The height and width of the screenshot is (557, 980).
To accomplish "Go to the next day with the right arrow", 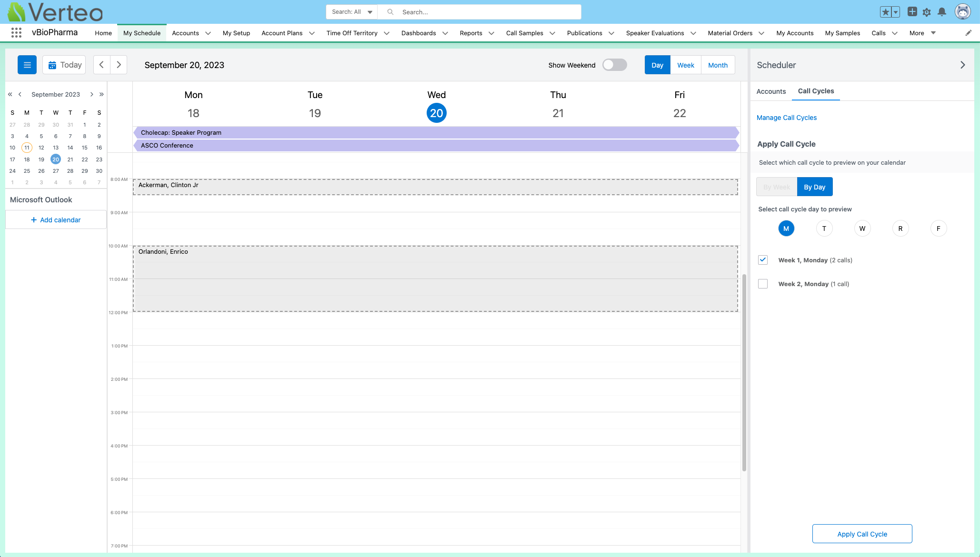I will point(119,65).
